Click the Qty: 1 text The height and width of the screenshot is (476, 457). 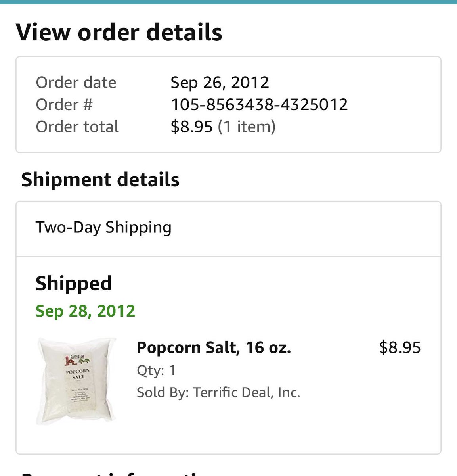[x=156, y=370]
